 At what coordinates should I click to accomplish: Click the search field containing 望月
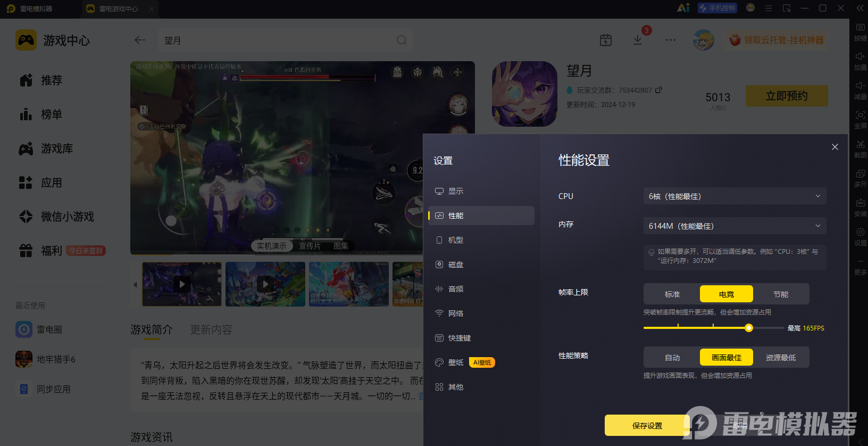pos(286,40)
